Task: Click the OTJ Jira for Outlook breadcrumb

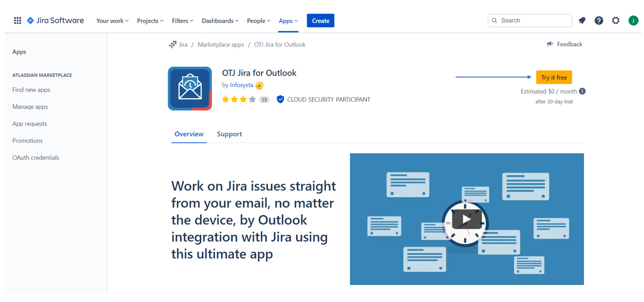Action: 280,44
